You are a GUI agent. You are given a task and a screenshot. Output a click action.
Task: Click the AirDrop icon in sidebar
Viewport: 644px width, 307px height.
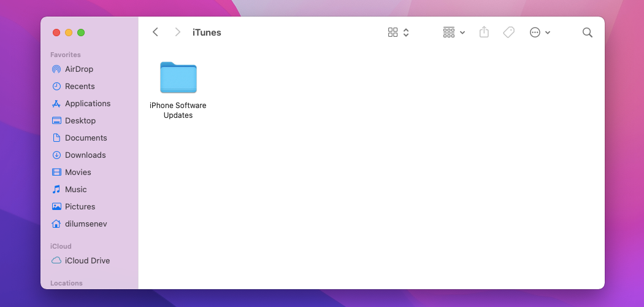56,69
